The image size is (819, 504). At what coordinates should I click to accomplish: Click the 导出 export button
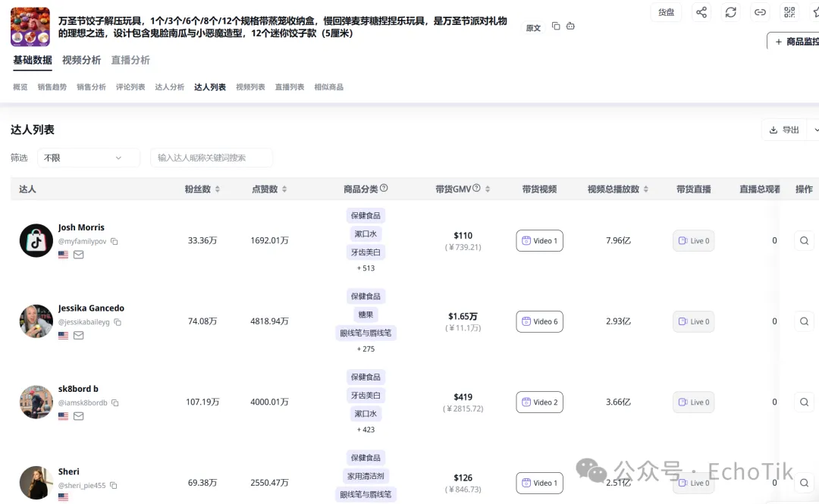[x=785, y=130]
